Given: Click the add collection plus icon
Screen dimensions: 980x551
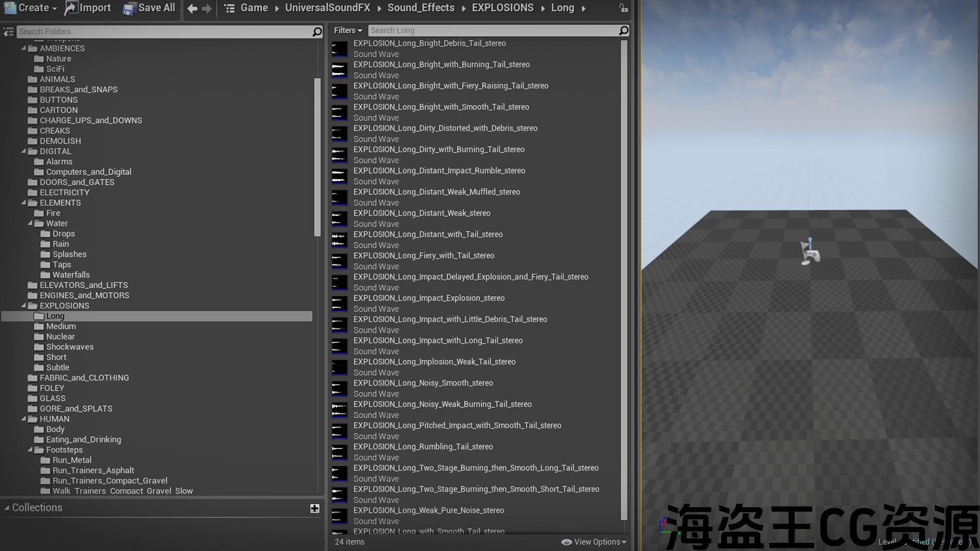Looking at the screenshot, I should point(314,508).
